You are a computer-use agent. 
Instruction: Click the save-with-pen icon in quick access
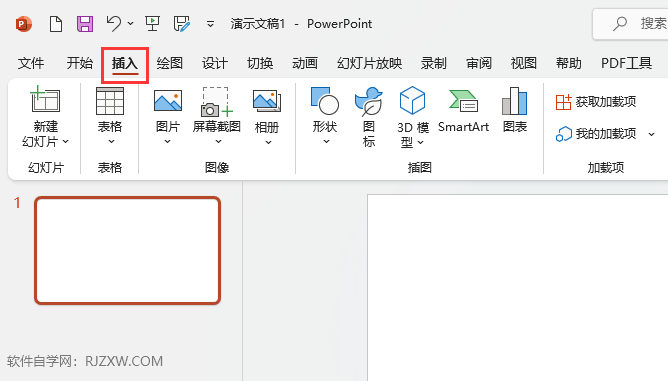coord(181,24)
